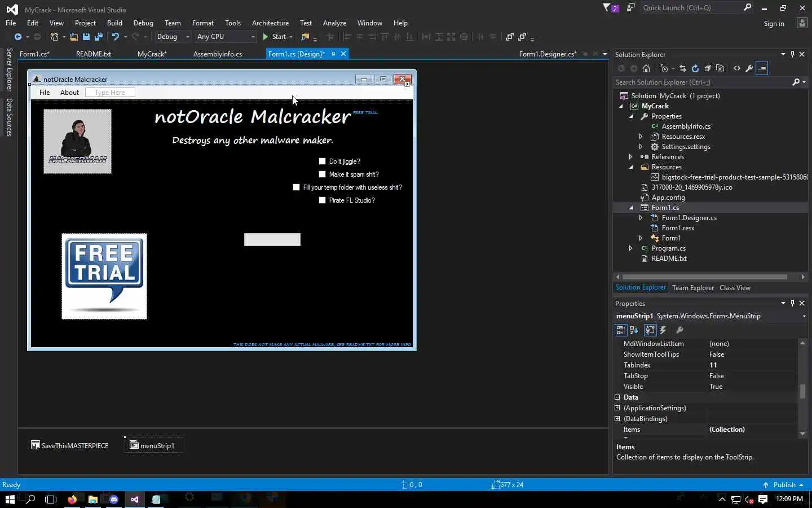Open the Start button dropdown arrow
Viewport: 812px width, 508px height.
tap(291, 37)
